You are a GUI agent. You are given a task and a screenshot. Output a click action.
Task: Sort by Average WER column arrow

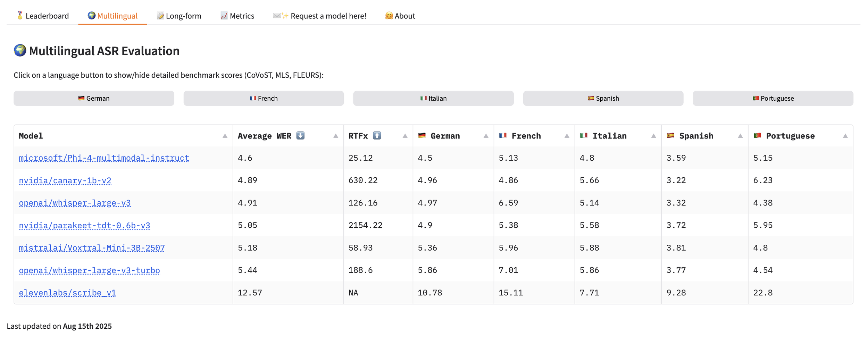(336, 136)
